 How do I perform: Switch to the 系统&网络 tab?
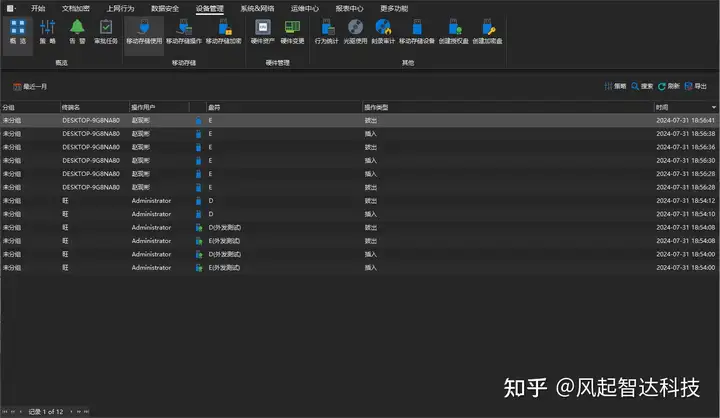(257, 8)
